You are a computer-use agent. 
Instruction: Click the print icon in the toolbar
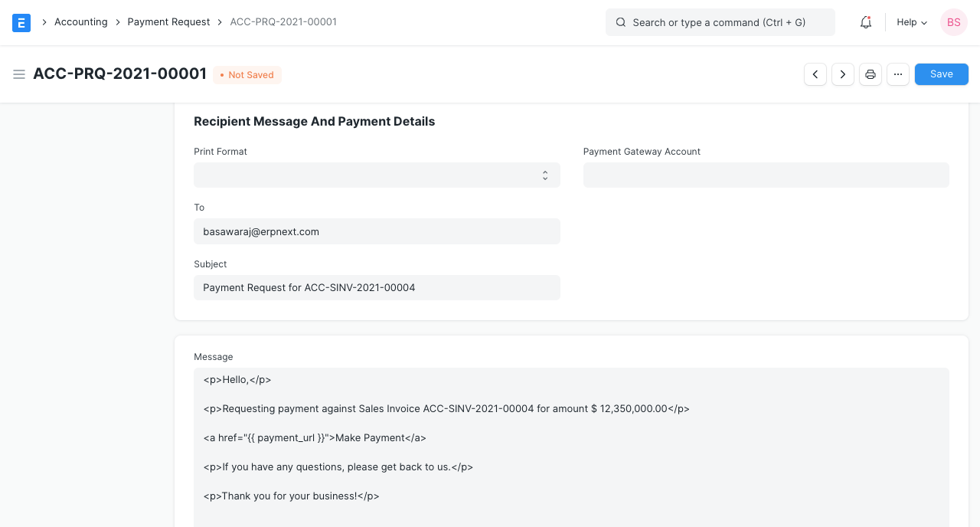pyautogui.click(x=870, y=74)
